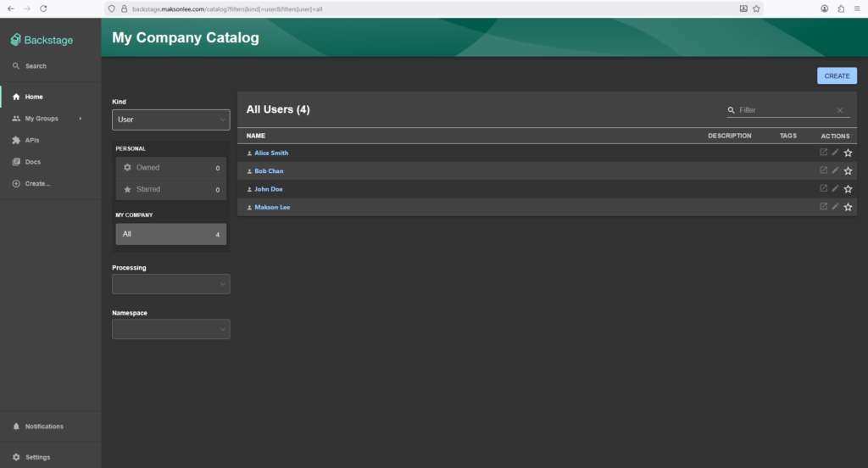
Task: Expand the Processing dropdown
Action: 170,284
